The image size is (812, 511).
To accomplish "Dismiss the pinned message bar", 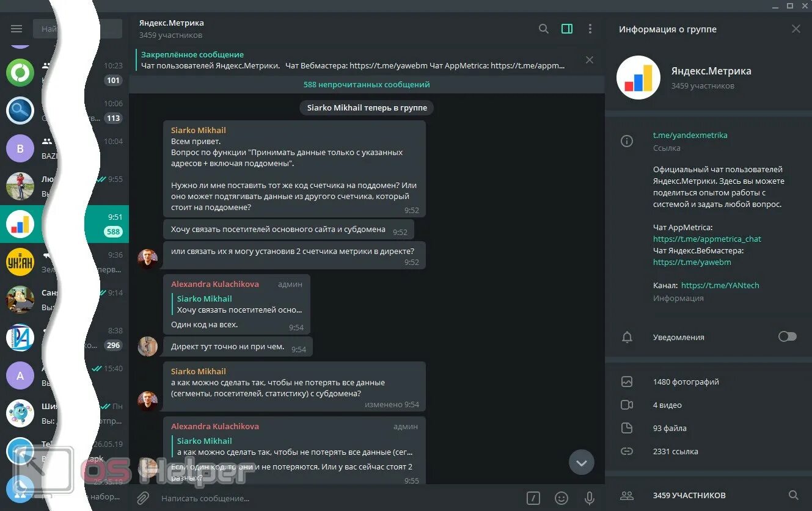I will pyautogui.click(x=589, y=60).
